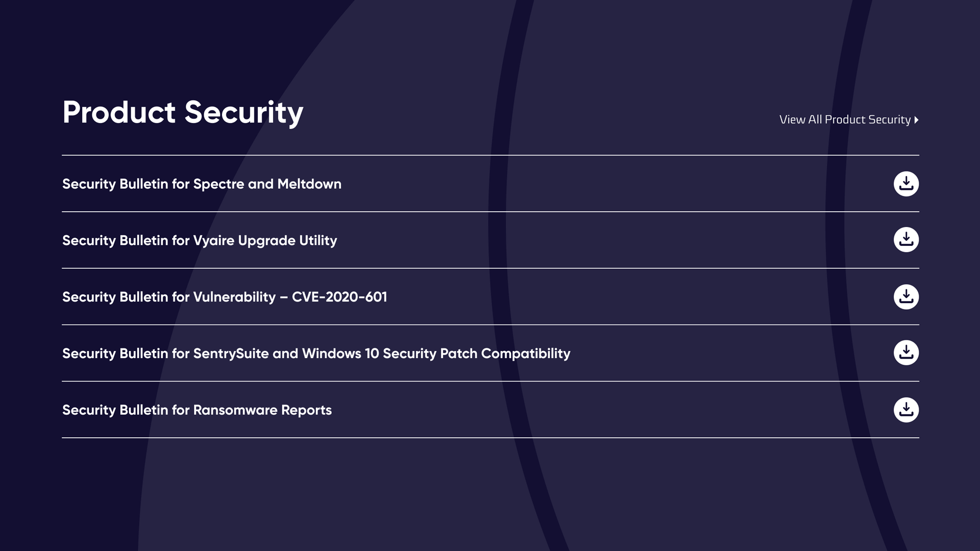
Task: Download the Vyaire Upgrade Utility bulletin
Action: (906, 240)
